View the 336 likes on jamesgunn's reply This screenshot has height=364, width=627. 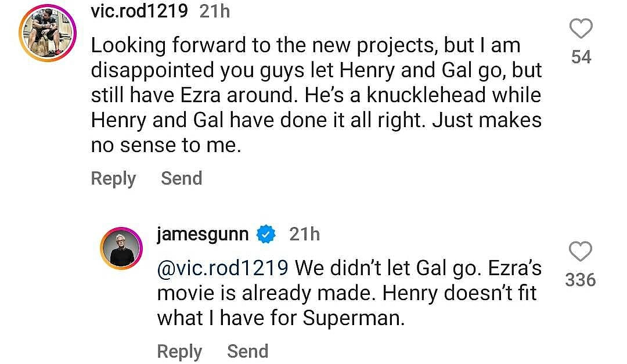click(x=581, y=280)
